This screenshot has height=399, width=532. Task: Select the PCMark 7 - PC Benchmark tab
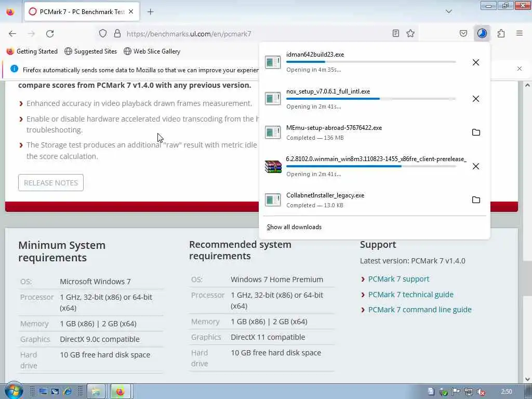click(x=82, y=12)
